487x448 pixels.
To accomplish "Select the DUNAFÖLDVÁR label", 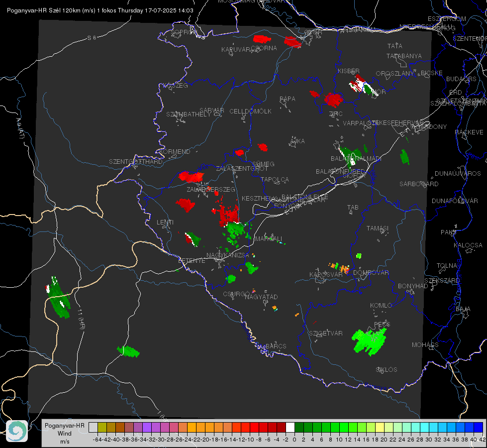I will tap(455, 201).
